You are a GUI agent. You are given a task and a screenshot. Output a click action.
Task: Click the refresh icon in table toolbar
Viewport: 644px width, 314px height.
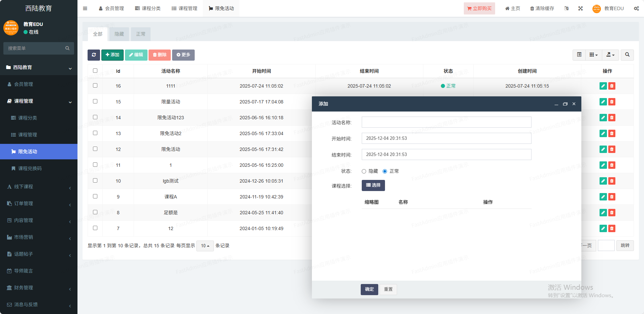point(94,55)
